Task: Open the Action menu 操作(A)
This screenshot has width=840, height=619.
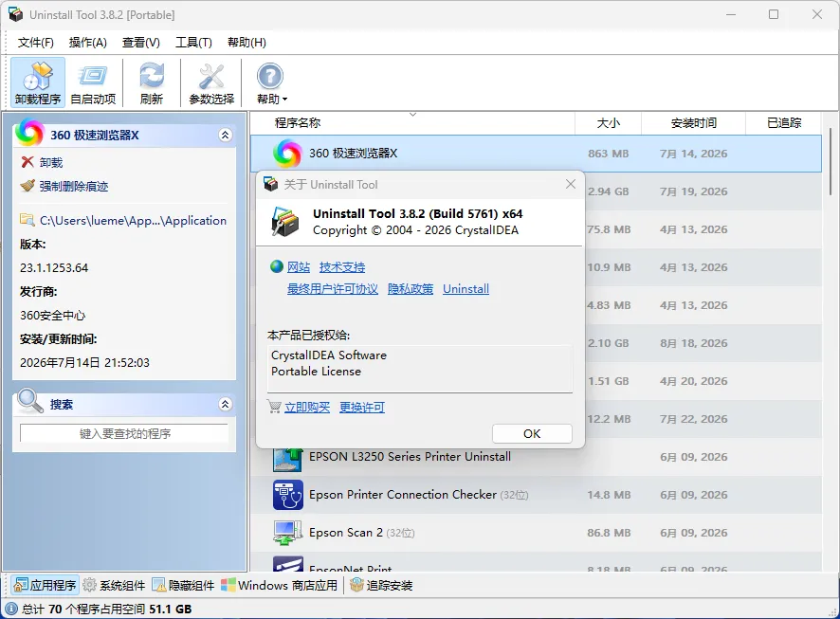Action: pyautogui.click(x=88, y=43)
